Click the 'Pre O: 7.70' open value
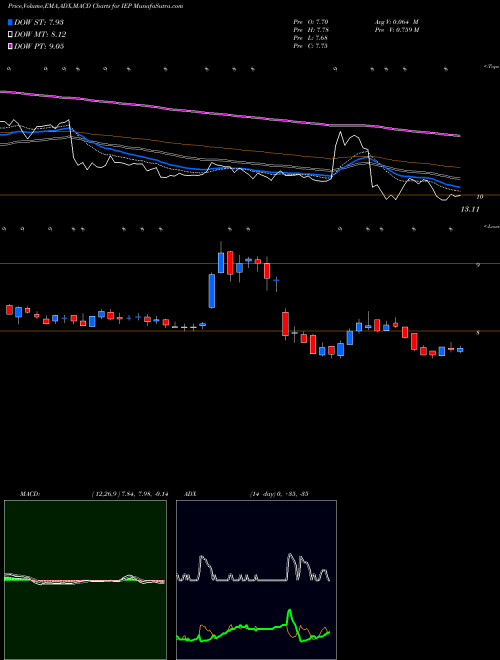 pos(311,22)
